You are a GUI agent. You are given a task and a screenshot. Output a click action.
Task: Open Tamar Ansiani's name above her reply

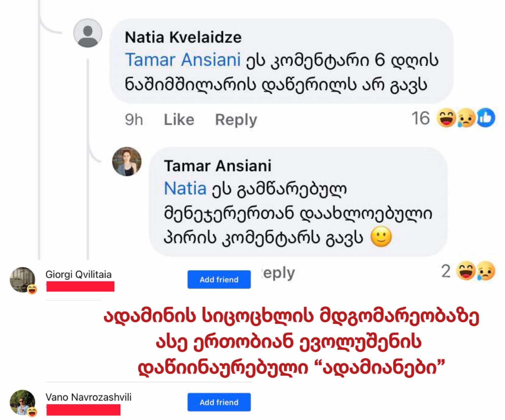(217, 166)
